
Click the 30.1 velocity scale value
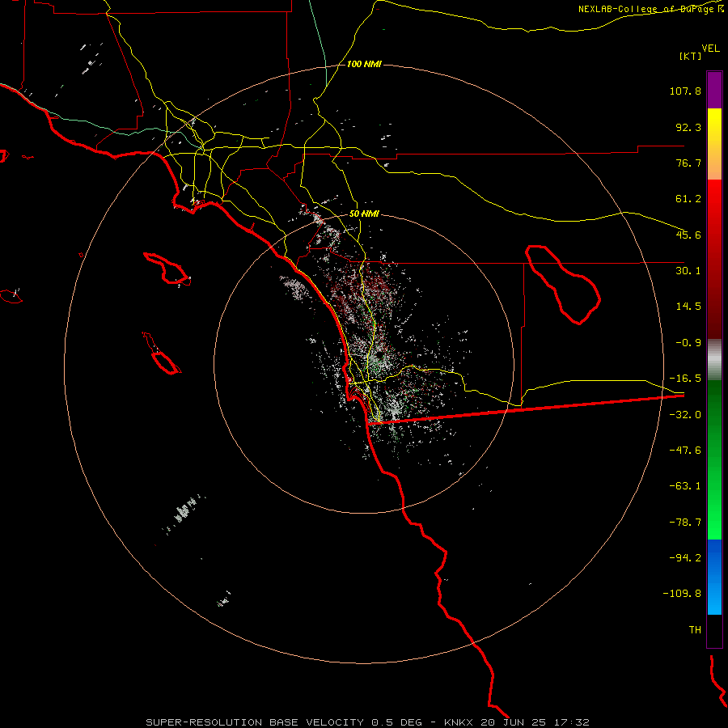(688, 271)
